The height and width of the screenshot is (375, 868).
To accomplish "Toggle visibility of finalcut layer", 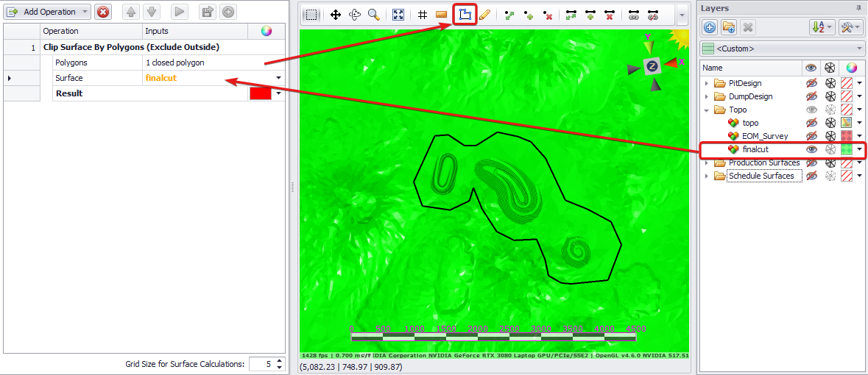I will click(x=811, y=149).
